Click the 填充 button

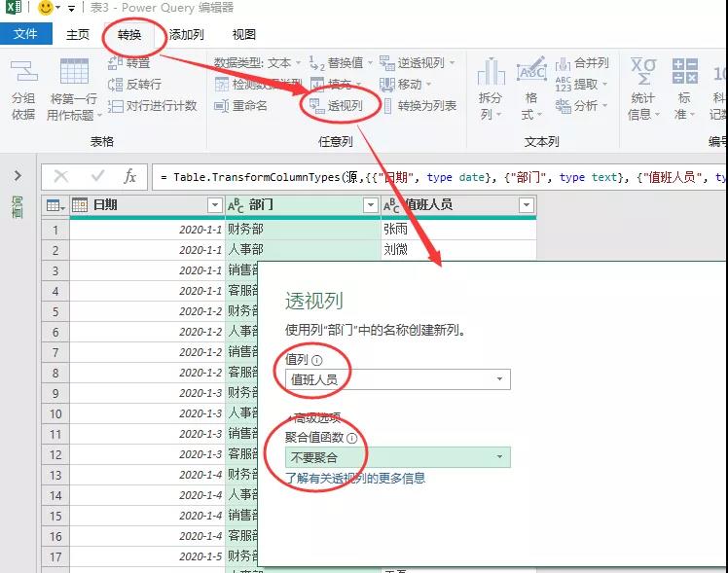336,85
